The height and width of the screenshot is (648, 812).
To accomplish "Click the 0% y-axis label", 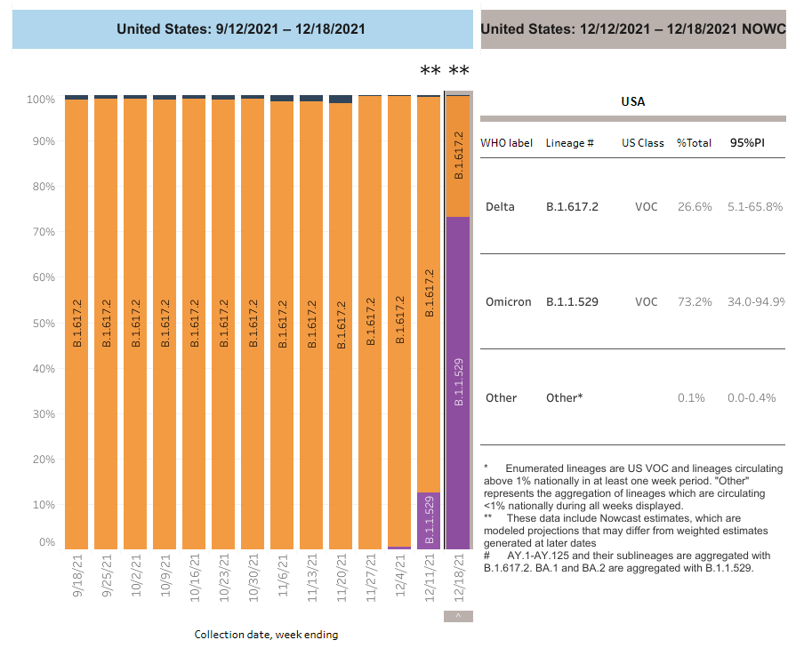I will click(46, 542).
